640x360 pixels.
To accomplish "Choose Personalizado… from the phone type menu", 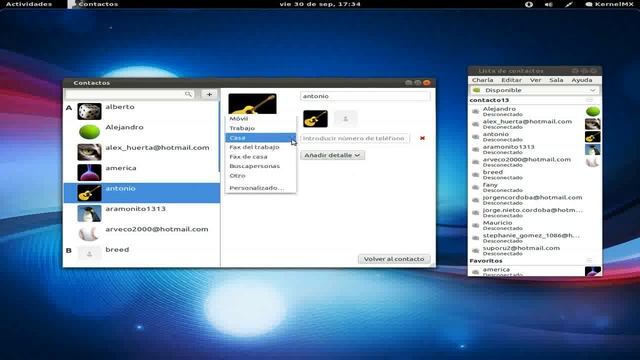I will coord(260,188).
